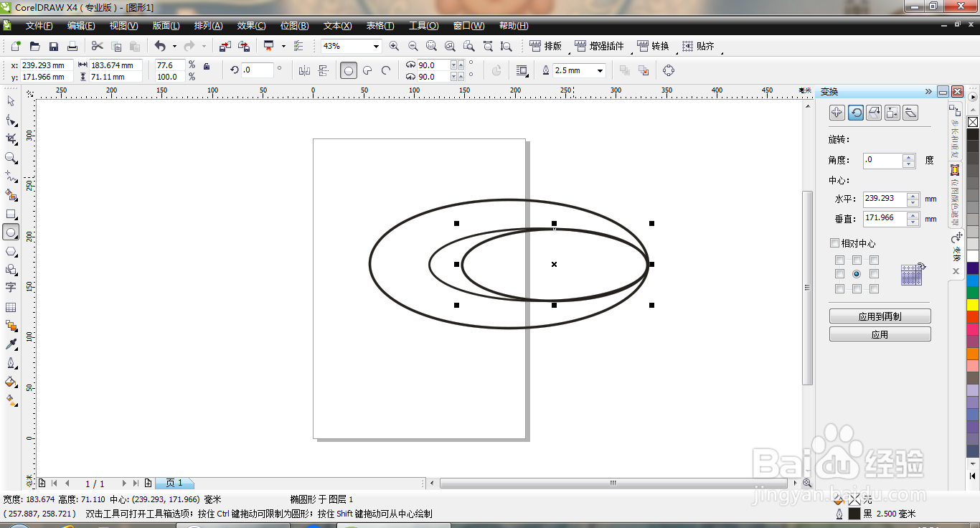Viewport: 980px width, 528px height.
Task: Select the center anchor radio button
Action: (857, 274)
